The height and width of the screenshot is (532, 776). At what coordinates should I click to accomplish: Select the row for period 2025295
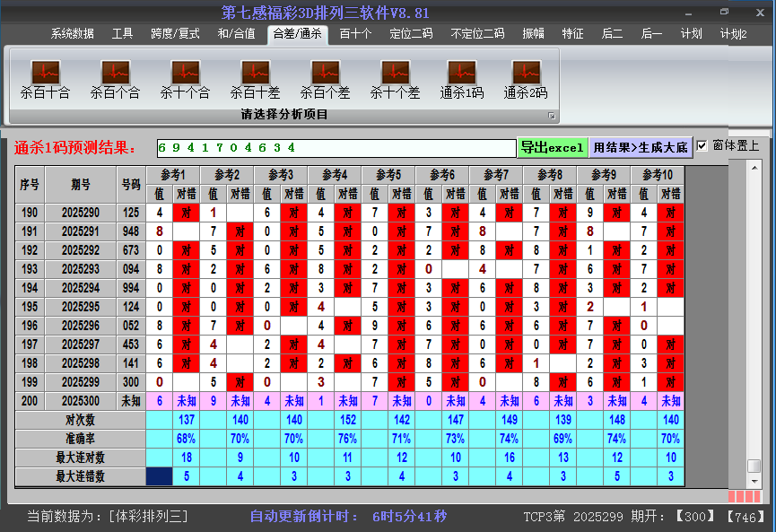[x=81, y=307]
